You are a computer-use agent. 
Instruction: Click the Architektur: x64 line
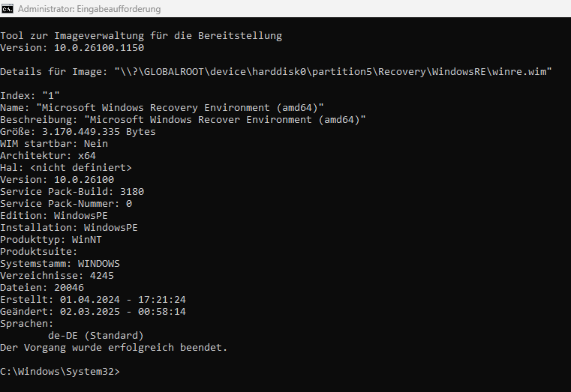pyautogui.click(x=48, y=156)
